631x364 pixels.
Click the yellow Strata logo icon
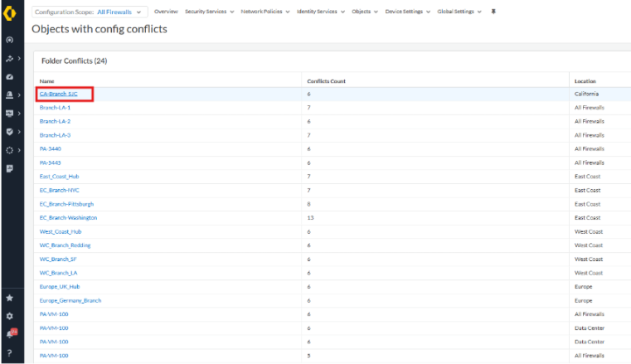tap(10, 13)
